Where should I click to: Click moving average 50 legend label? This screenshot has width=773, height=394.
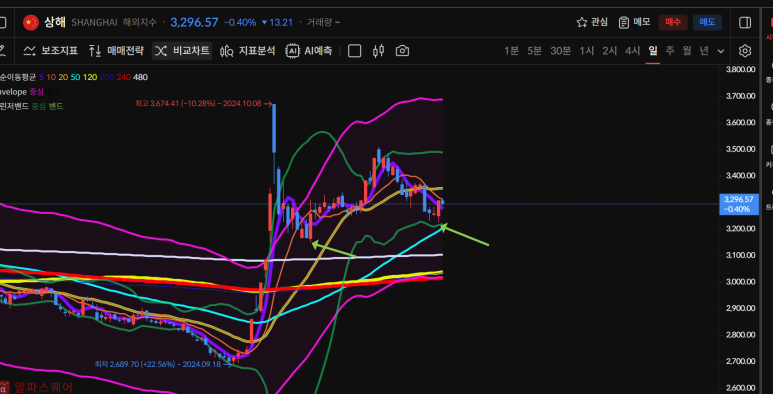pos(75,77)
